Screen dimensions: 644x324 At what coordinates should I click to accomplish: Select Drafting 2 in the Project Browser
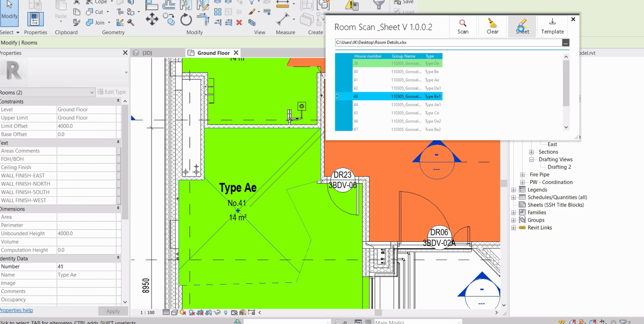[x=559, y=167]
